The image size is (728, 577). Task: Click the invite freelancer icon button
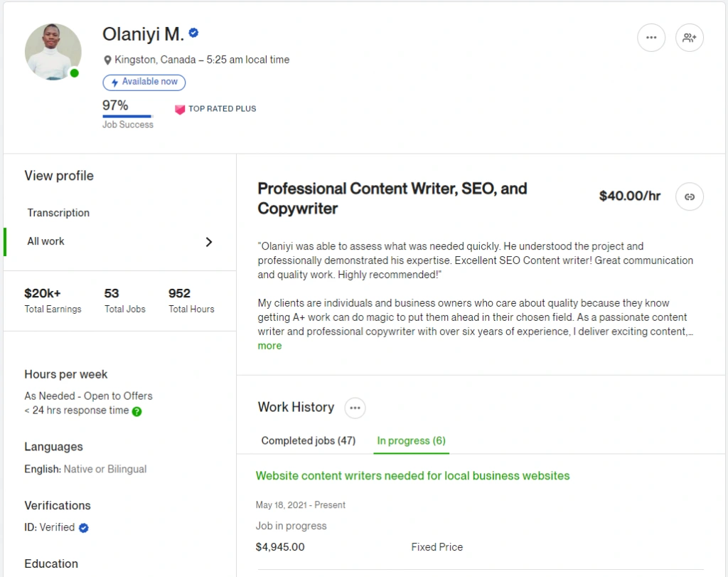689,38
